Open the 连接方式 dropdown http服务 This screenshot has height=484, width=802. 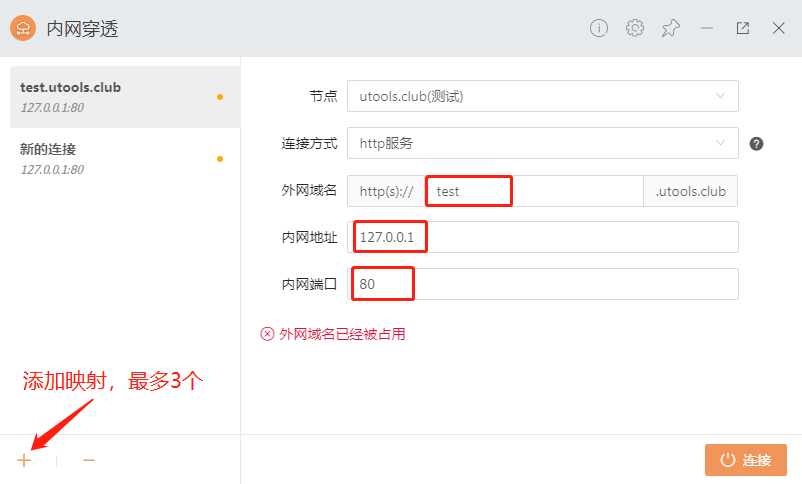pyautogui.click(x=543, y=143)
